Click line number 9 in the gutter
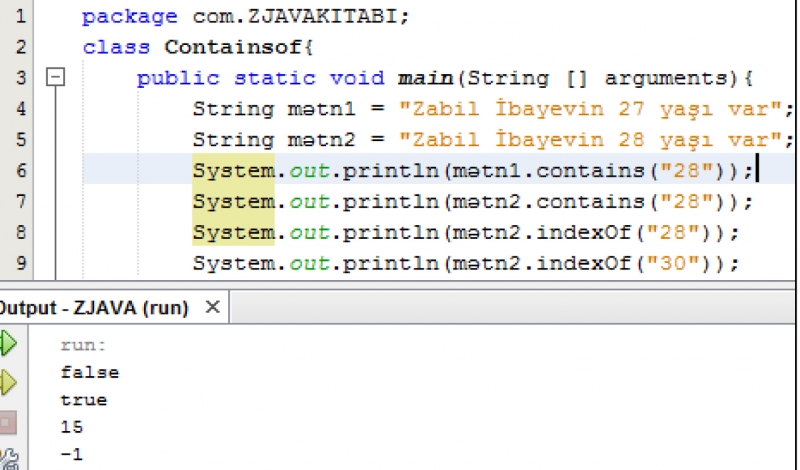 coord(22,263)
